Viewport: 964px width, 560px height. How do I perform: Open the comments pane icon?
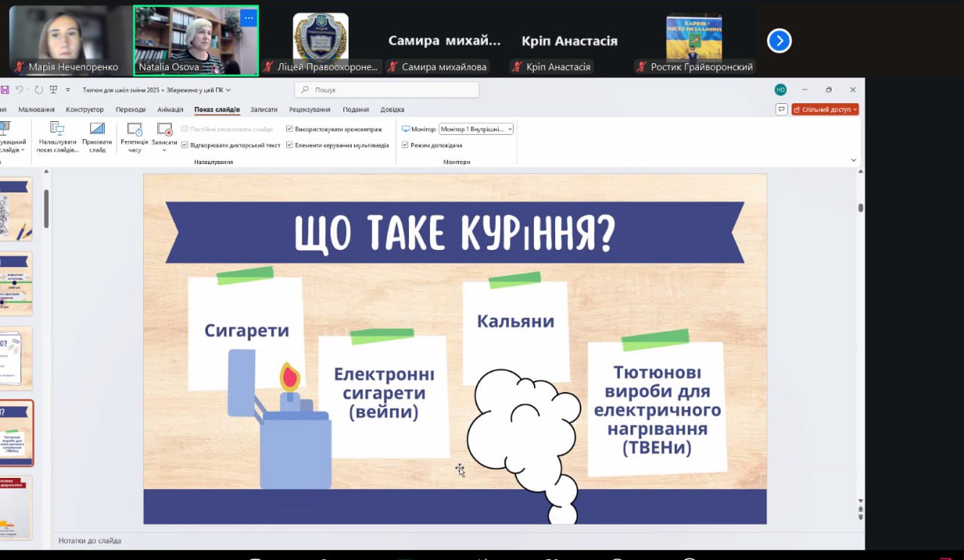coord(781,110)
